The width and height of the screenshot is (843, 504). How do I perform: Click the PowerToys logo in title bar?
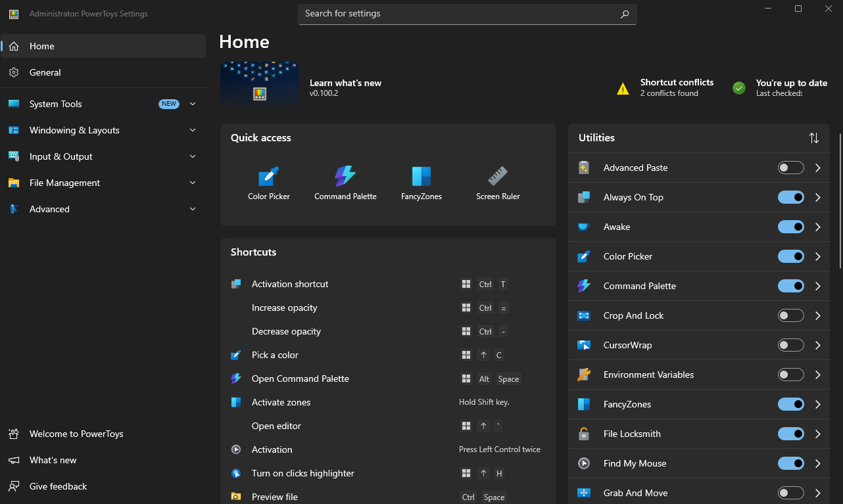(13, 14)
